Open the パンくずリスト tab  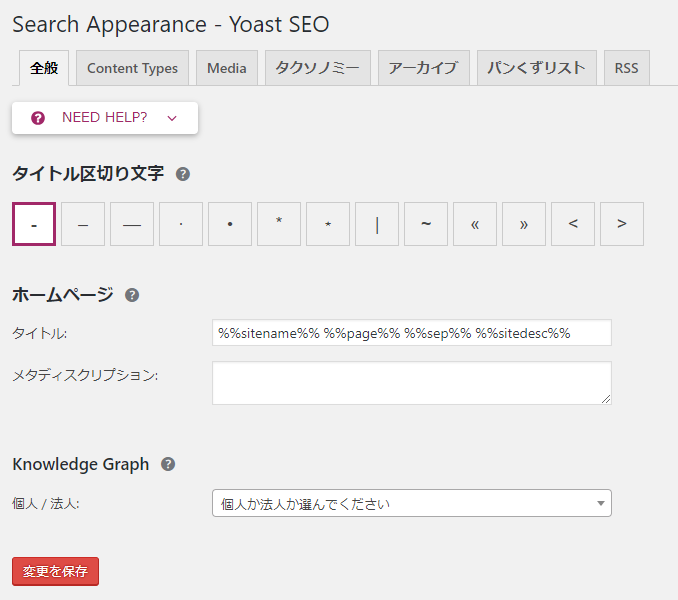(x=537, y=68)
